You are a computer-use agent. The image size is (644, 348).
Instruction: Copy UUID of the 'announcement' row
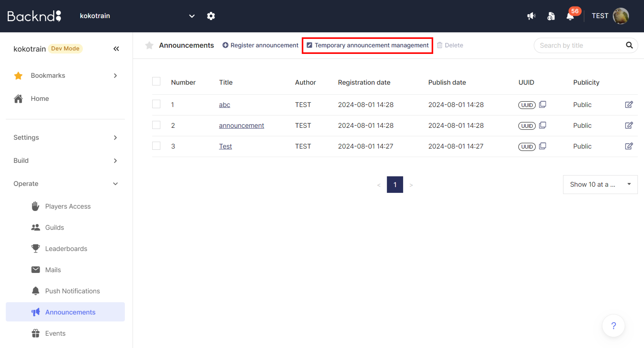coord(543,125)
